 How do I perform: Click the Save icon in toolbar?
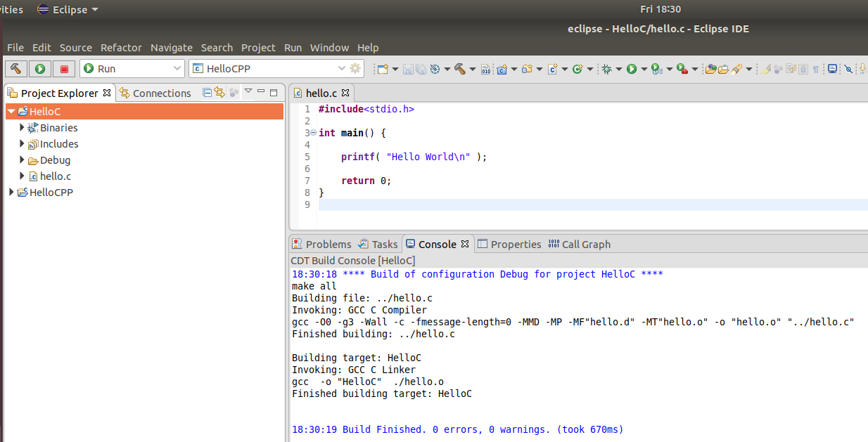pyautogui.click(x=408, y=69)
